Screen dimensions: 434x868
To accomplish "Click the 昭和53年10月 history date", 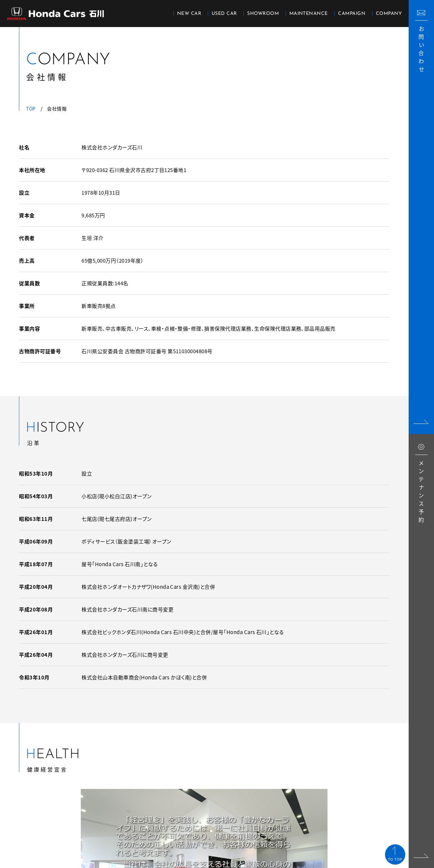I will [x=36, y=474].
